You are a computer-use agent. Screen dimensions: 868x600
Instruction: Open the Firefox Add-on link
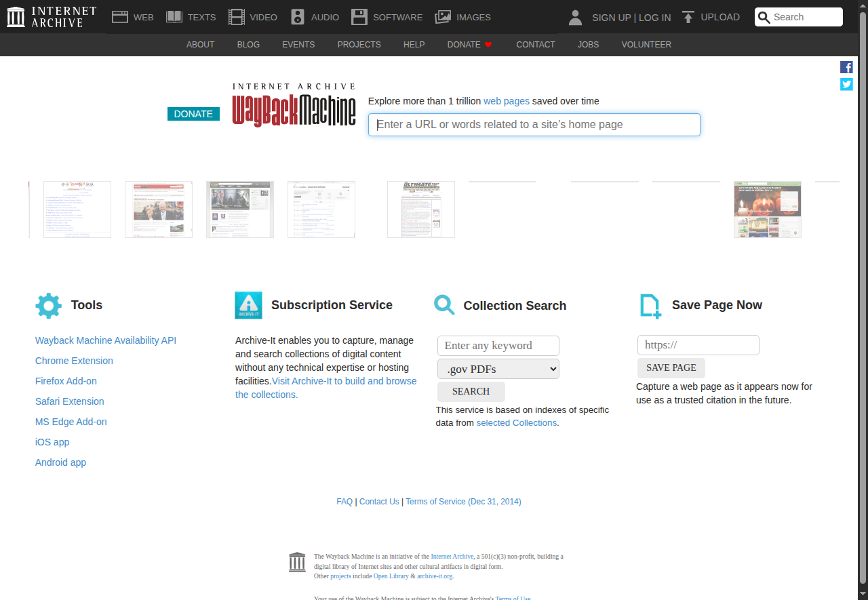66,381
